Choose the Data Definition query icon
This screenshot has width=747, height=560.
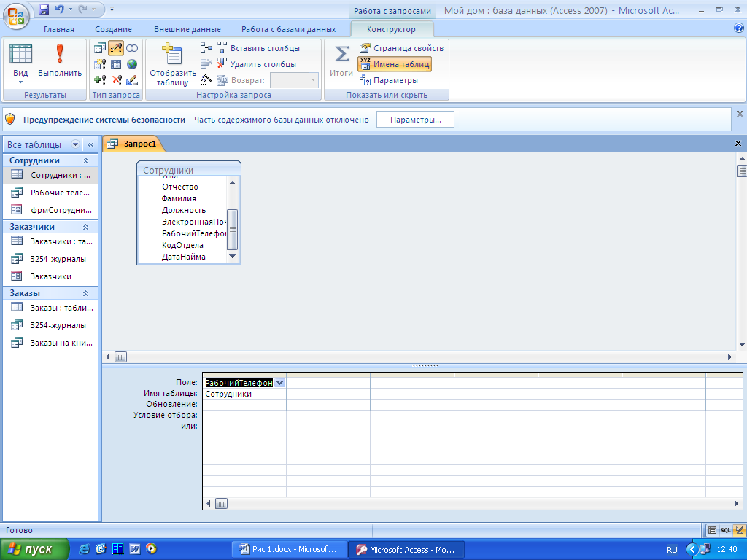tap(132, 80)
